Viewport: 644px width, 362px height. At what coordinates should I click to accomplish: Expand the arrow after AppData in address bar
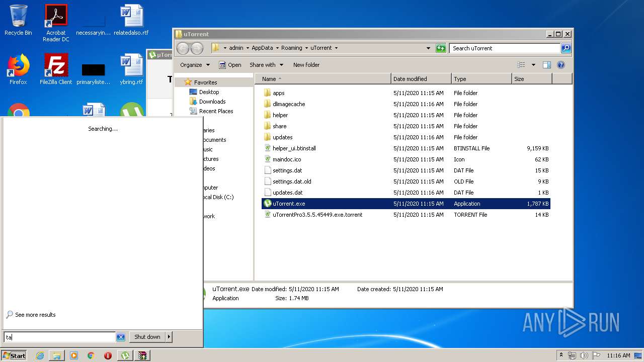(277, 48)
